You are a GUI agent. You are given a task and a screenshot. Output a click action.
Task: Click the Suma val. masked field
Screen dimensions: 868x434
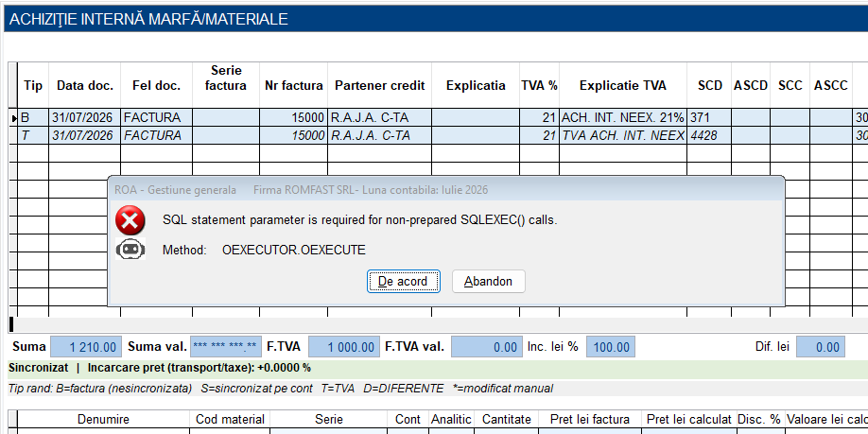[225, 347]
